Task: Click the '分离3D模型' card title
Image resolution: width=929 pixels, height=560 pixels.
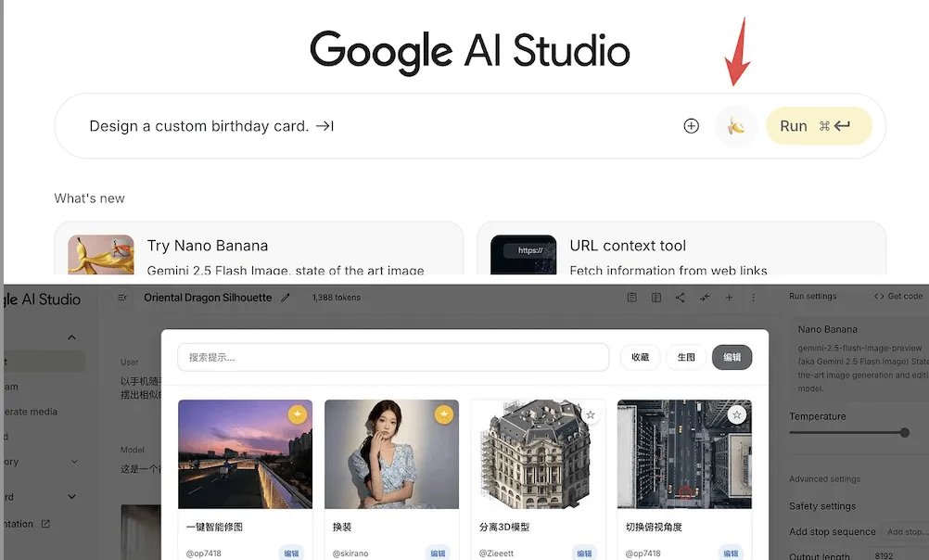Action: click(x=504, y=527)
